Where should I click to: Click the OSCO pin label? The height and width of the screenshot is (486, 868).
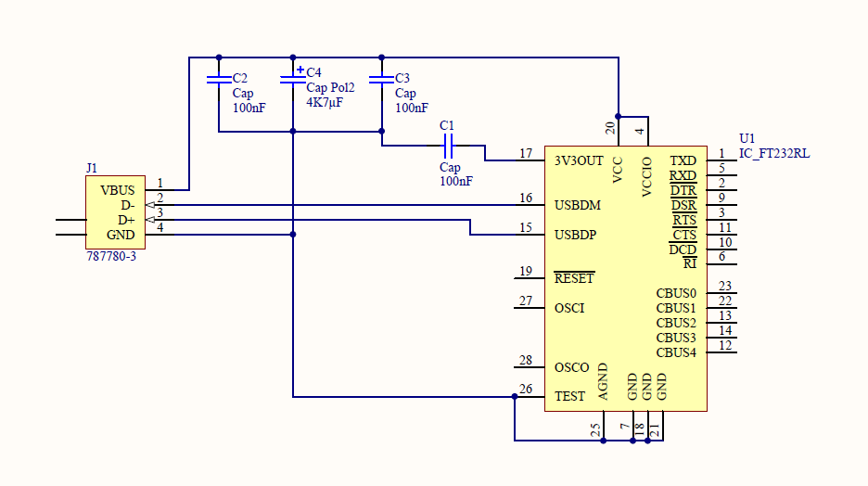[x=572, y=367]
